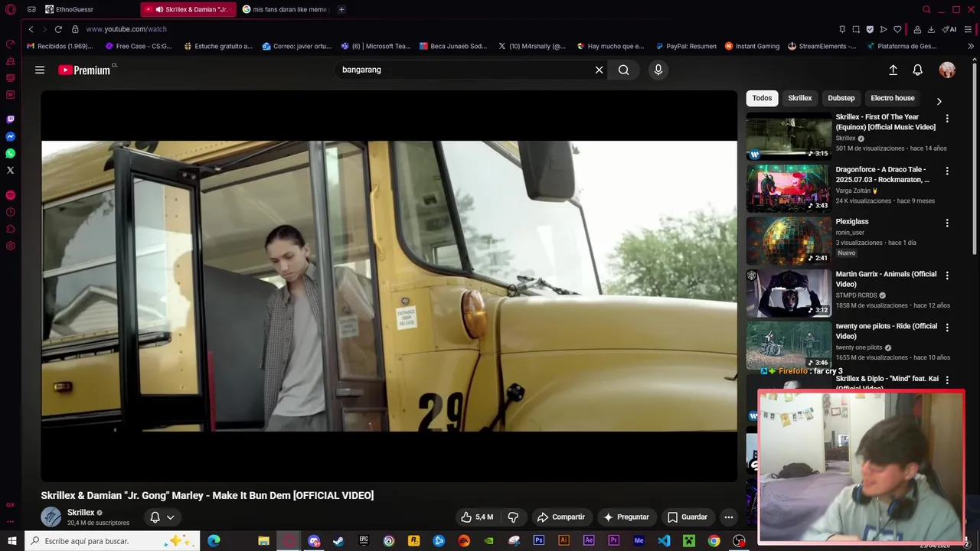Open options for Martin Garrix Animals video
Image resolution: width=980 pixels, height=551 pixels.
(x=947, y=275)
